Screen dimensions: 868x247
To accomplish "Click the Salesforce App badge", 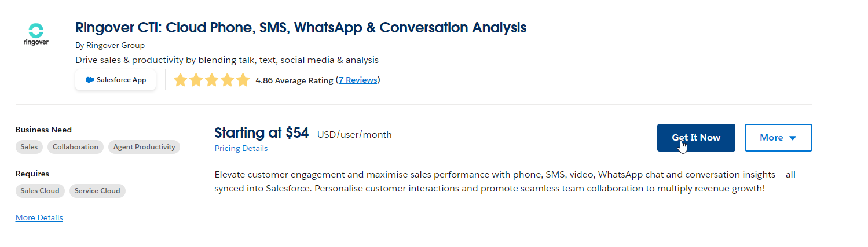I will [x=116, y=80].
